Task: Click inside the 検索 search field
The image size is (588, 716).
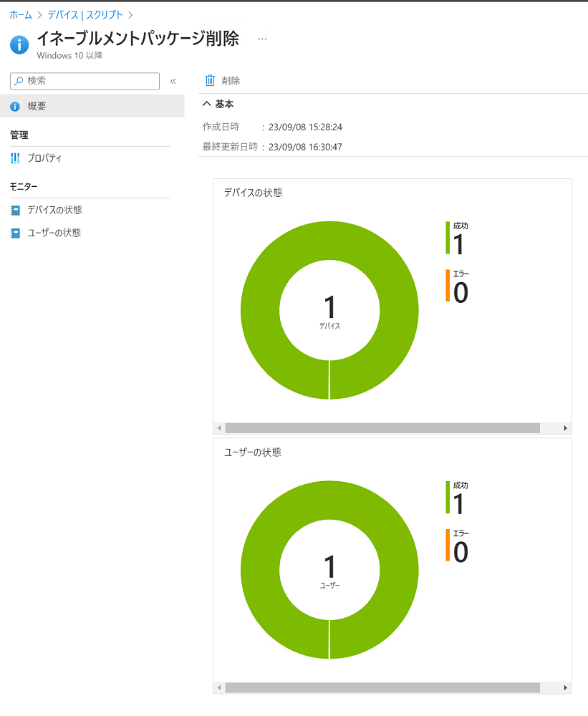Action: point(90,81)
